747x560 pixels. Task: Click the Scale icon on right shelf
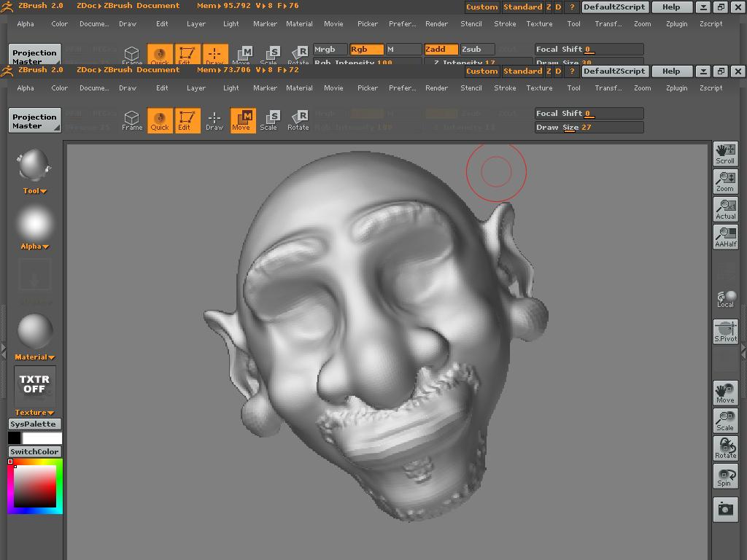[726, 421]
